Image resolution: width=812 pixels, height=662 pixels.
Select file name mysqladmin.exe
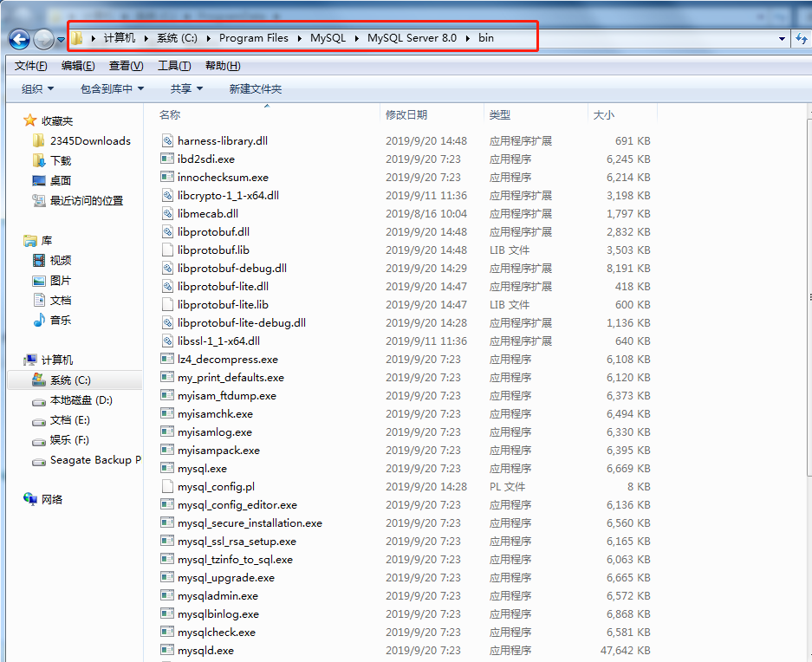tap(218, 595)
